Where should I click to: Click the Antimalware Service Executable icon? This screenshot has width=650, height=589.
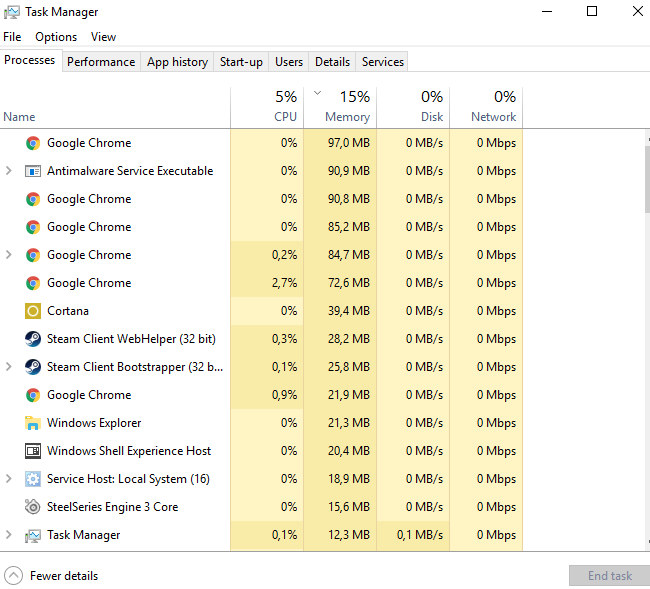point(33,171)
